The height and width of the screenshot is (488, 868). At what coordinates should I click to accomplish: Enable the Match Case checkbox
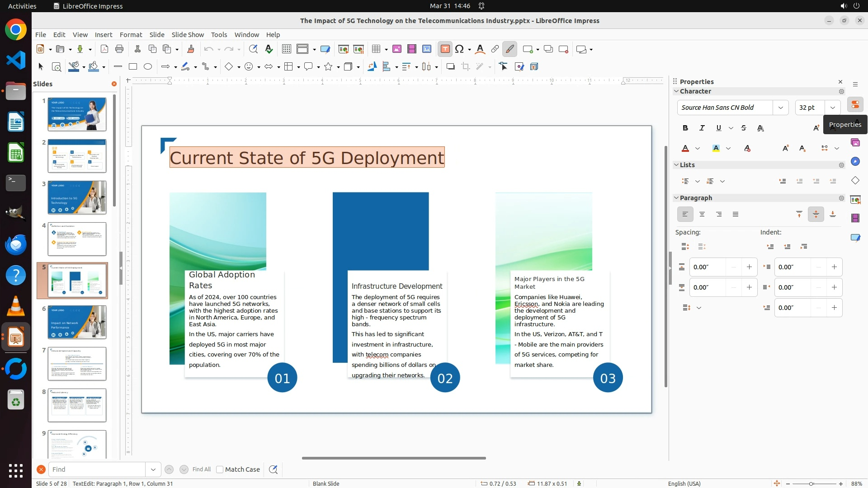[220, 469]
